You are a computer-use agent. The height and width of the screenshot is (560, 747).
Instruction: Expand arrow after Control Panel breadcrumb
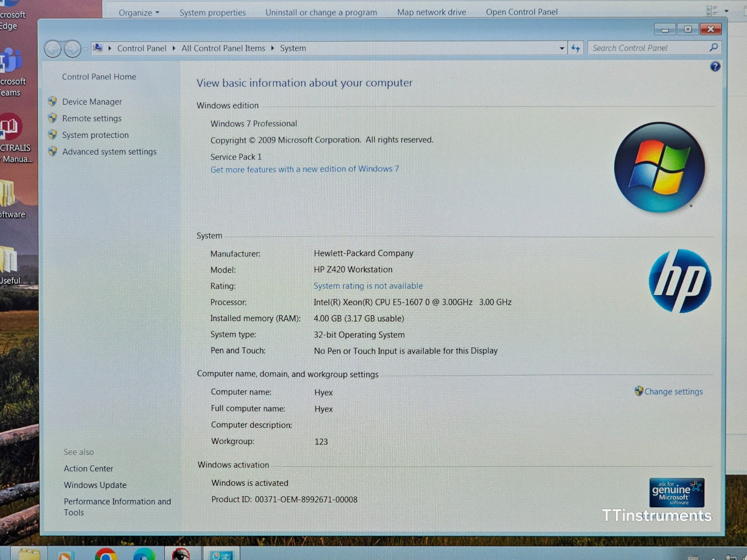(174, 48)
